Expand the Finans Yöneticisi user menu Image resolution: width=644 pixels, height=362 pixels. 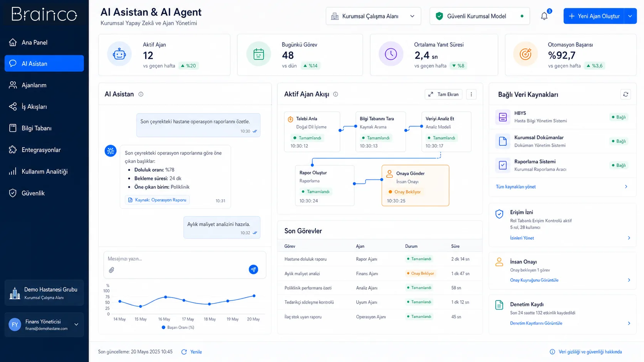click(x=76, y=324)
